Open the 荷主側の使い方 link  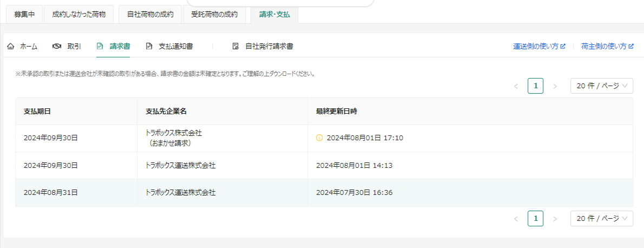pyautogui.click(x=607, y=47)
